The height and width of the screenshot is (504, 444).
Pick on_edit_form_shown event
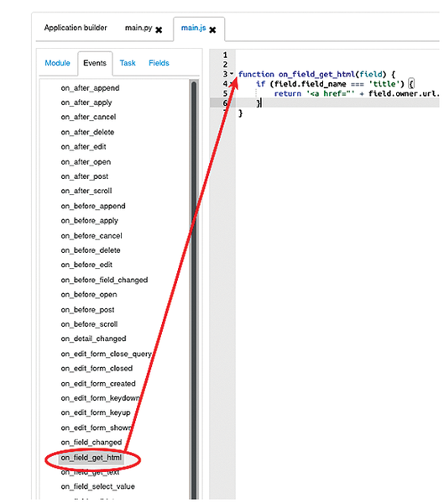[97, 428]
